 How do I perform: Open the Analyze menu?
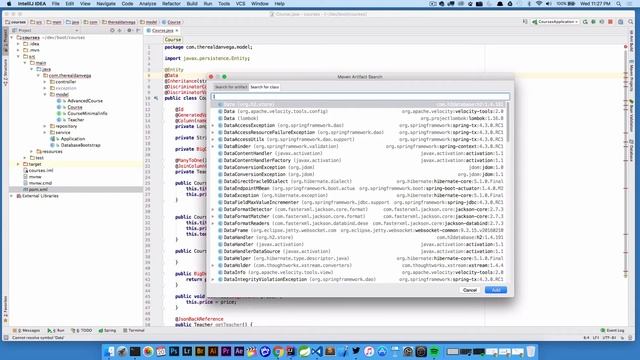(147, 4)
